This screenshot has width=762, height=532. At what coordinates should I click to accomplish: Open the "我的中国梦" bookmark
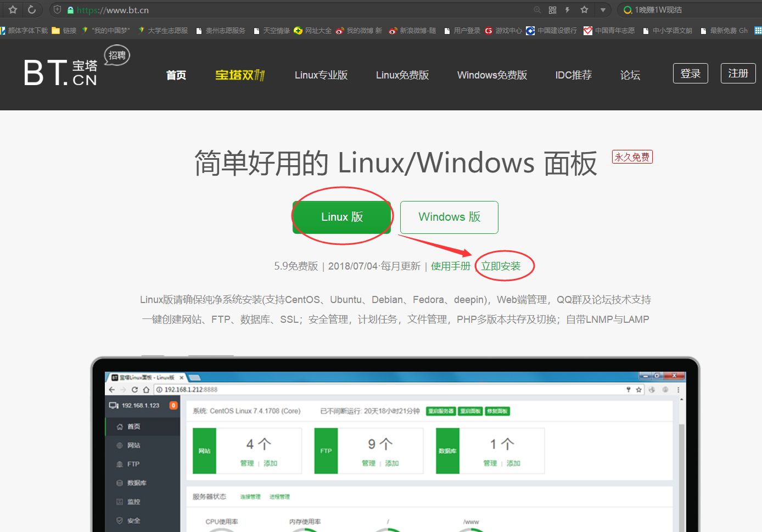105,31
